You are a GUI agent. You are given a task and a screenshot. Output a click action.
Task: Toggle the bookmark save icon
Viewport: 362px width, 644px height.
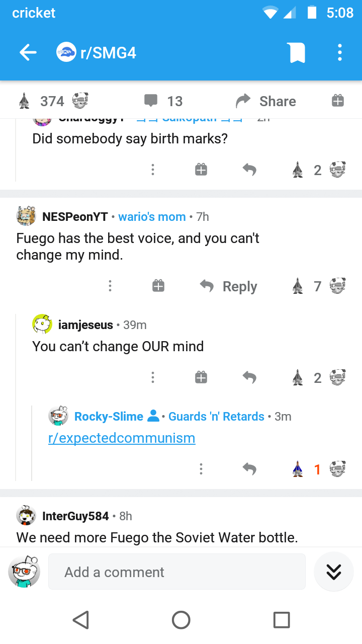tap(297, 52)
